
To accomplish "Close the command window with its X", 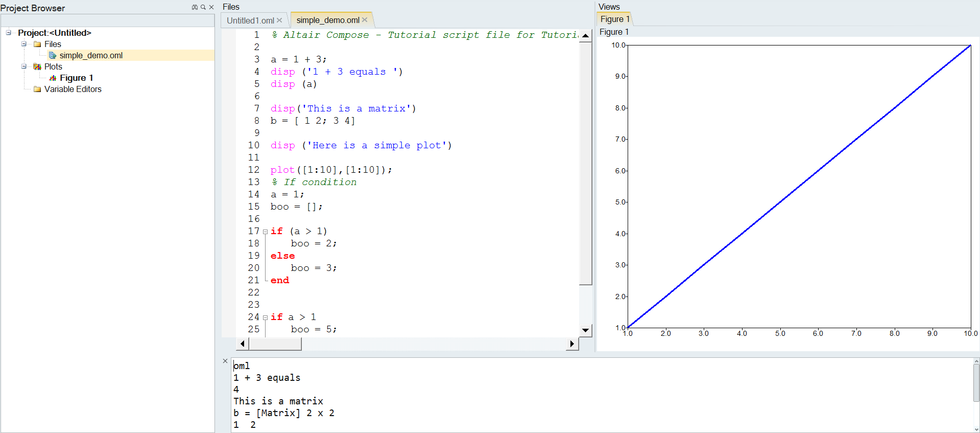I will click(225, 361).
